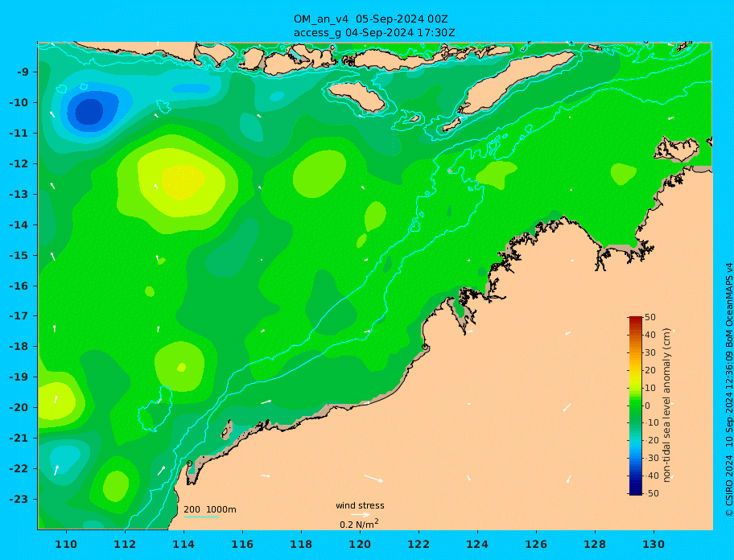
Task: Click the wind stress reference arrow in legend
Action: [361, 515]
